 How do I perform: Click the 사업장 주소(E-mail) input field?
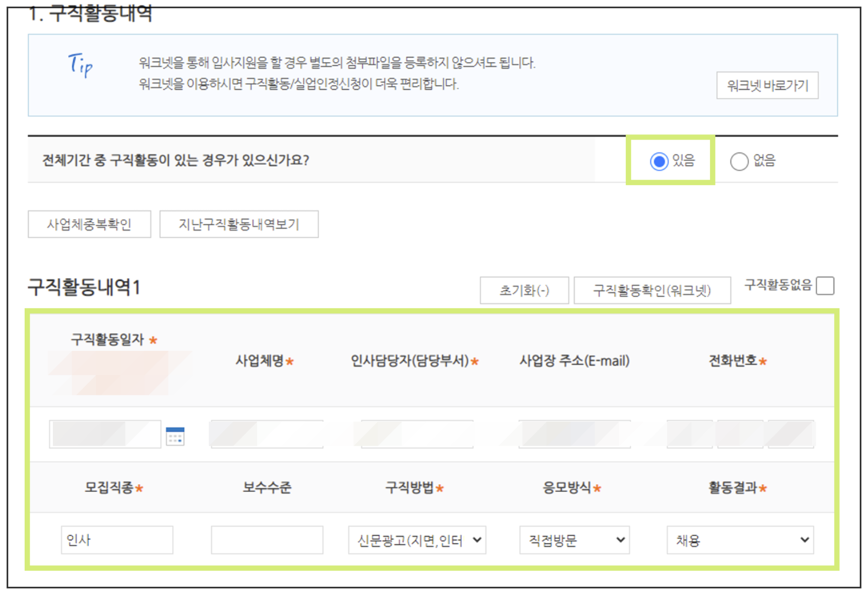(x=575, y=434)
